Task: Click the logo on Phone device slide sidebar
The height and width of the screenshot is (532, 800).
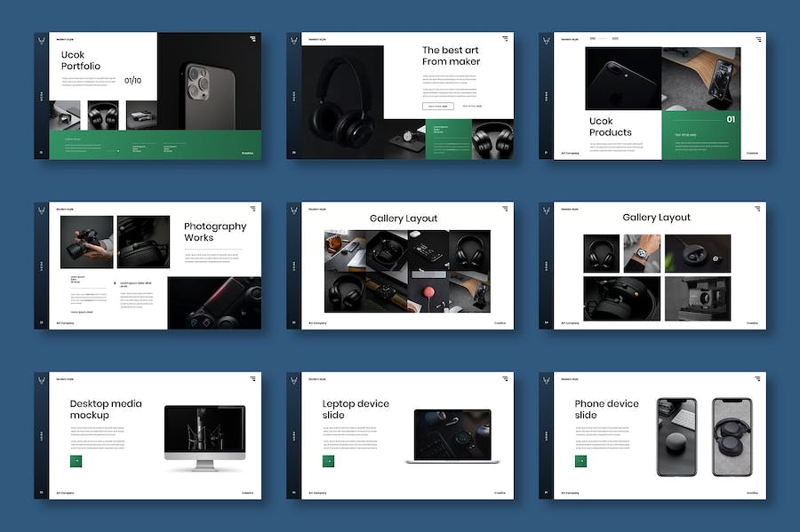Action: coord(547,378)
